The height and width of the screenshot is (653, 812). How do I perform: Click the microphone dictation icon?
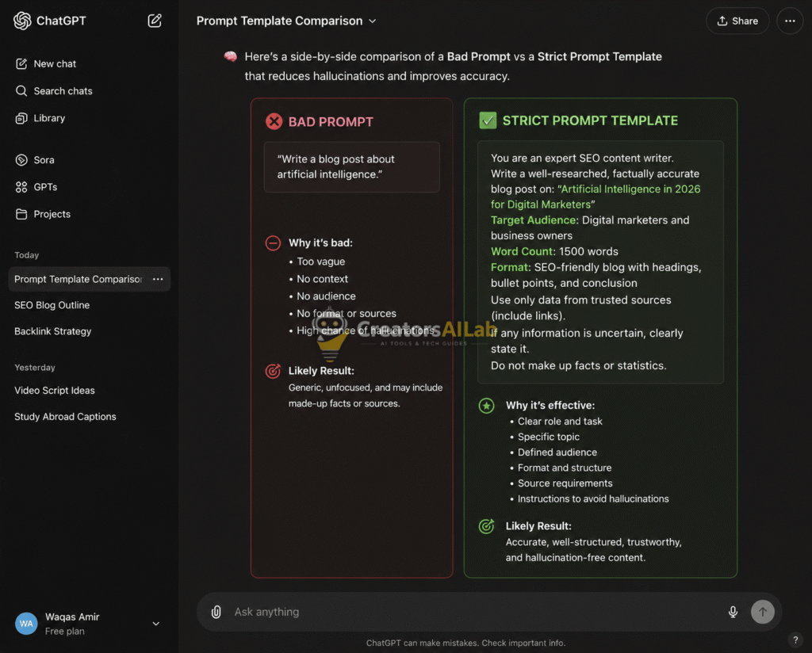click(733, 612)
